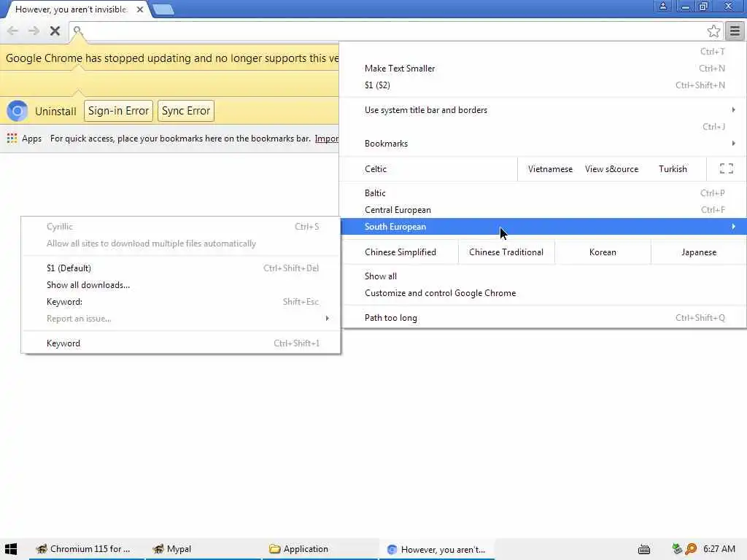Click the Chrome logo beside Uninstall
Image resolution: width=747 pixels, height=560 pixels.
(18, 111)
